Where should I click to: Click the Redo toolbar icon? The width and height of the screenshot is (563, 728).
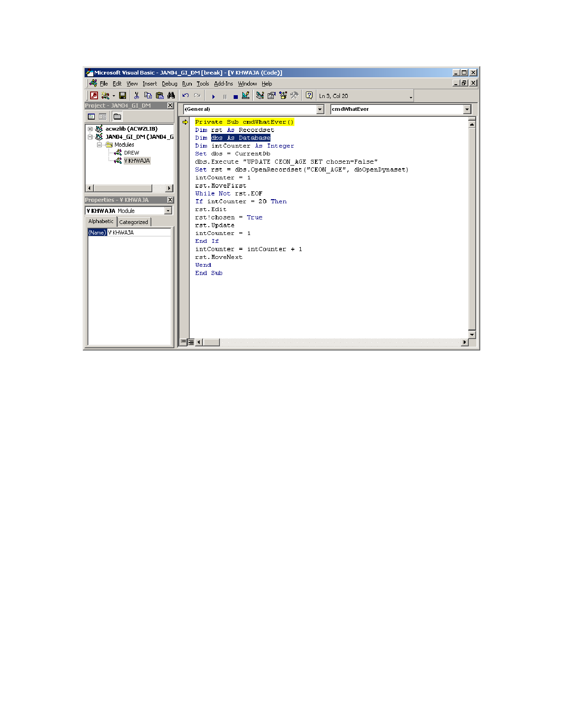coord(197,96)
